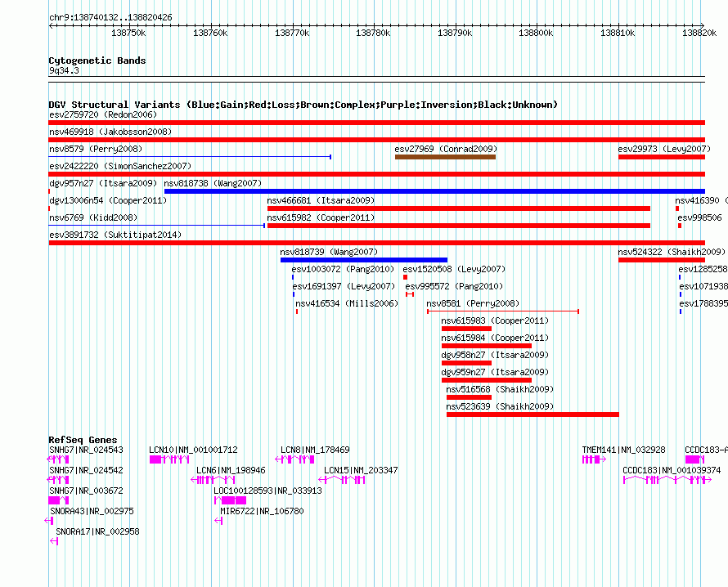Click dgv959n27 (Itsara2009) variant label
Screen dimensions: 728x587
click(x=495, y=372)
